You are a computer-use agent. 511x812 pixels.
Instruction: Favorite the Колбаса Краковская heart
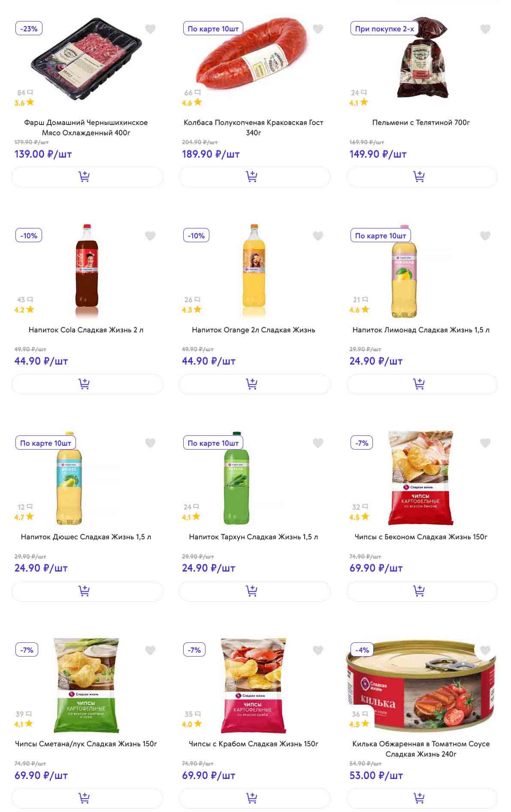(x=318, y=29)
